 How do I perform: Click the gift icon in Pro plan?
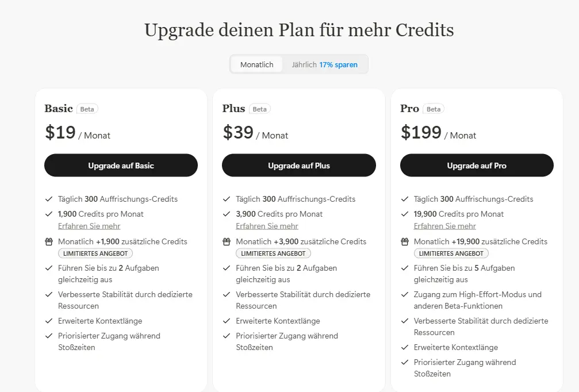point(405,242)
